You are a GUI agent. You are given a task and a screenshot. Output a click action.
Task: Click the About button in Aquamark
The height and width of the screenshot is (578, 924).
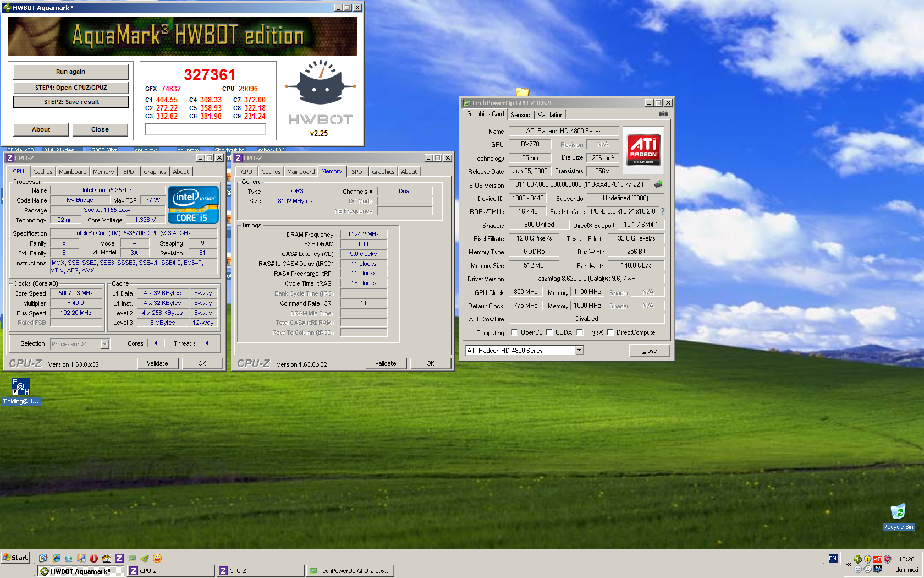41,129
